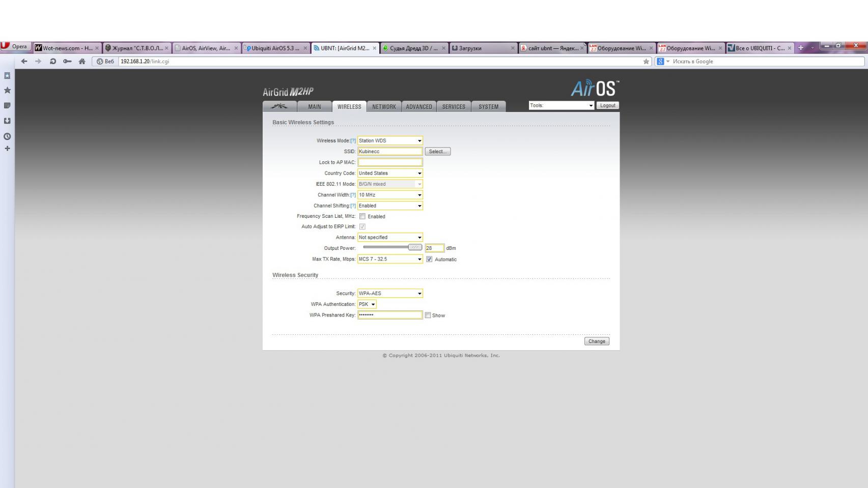868x488 pixels.
Task: Open the Wireless Mode dropdown
Action: (x=390, y=140)
